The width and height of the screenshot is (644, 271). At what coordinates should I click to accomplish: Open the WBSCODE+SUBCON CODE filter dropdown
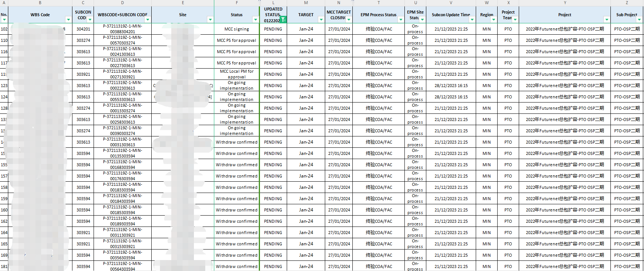click(148, 20)
